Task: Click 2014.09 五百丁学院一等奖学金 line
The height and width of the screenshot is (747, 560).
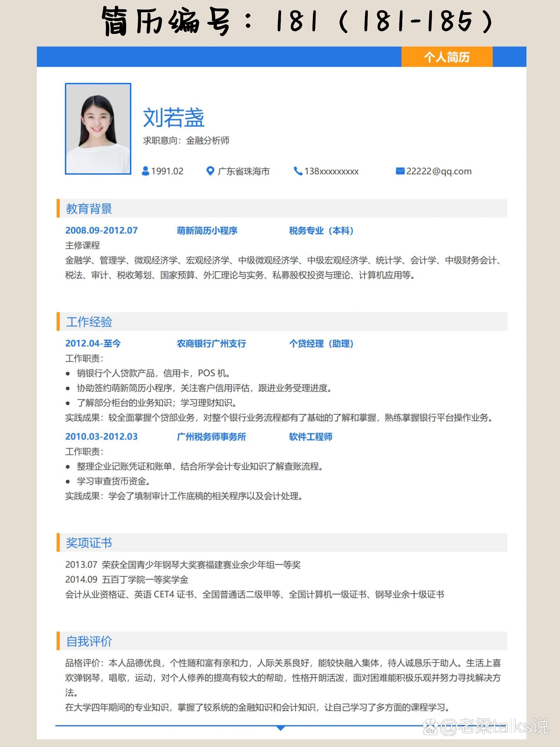Action: point(127,580)
